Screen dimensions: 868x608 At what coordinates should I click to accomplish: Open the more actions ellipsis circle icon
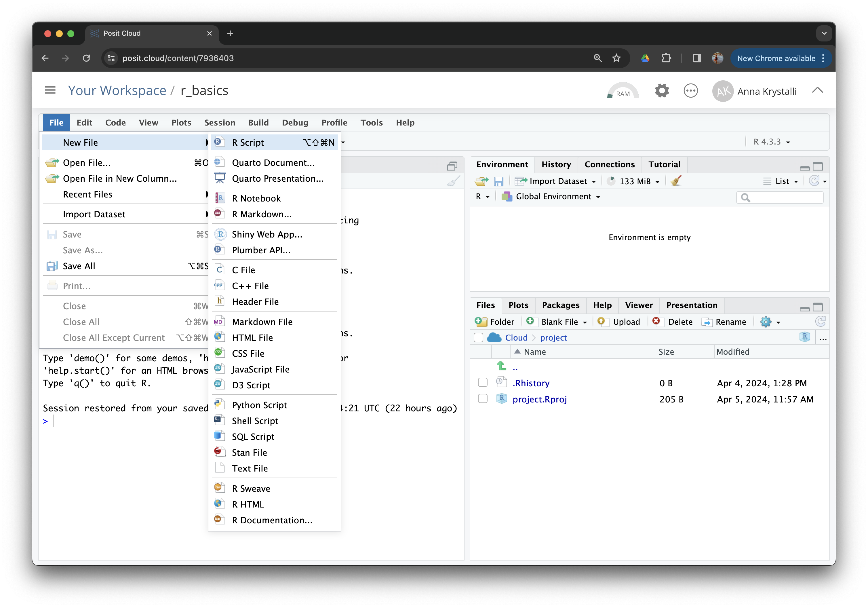[690, 91]
